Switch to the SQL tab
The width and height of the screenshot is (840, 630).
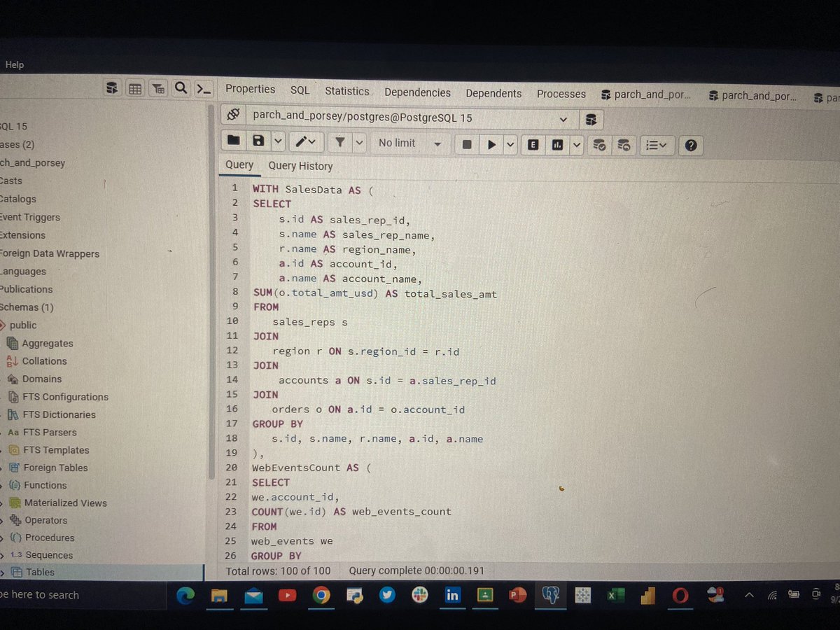(300, 90)
